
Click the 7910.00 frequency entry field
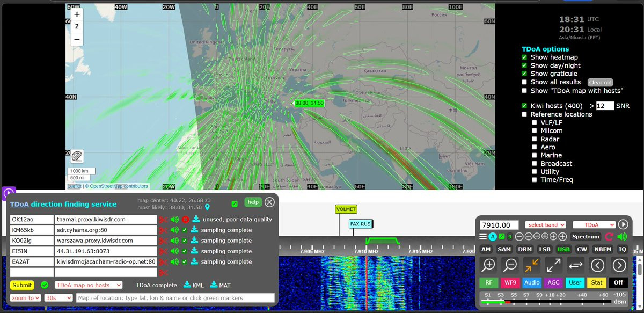(x=499, y=225)
